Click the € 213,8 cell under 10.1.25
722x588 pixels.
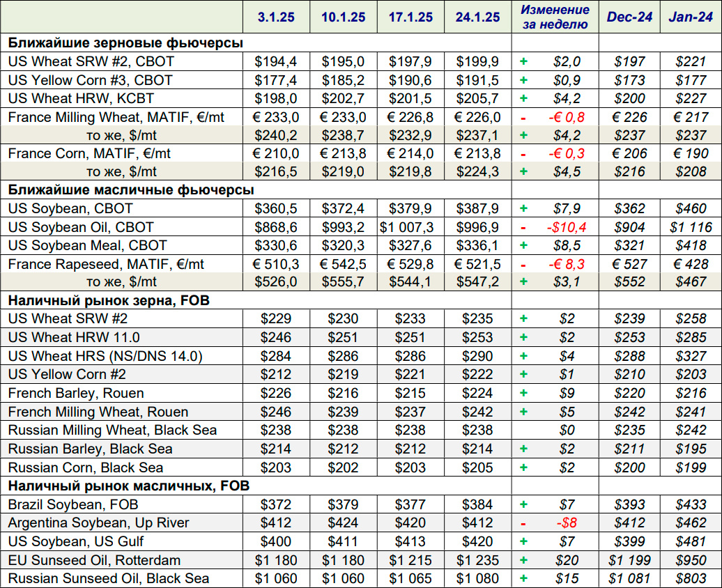(x=343, y=153)
